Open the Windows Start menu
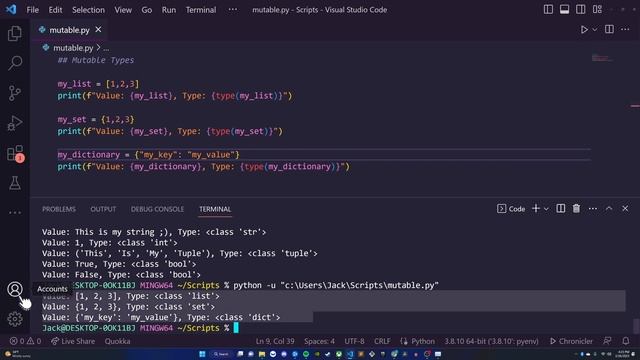The width and height of the screenshot is (640, 360). 202,354
